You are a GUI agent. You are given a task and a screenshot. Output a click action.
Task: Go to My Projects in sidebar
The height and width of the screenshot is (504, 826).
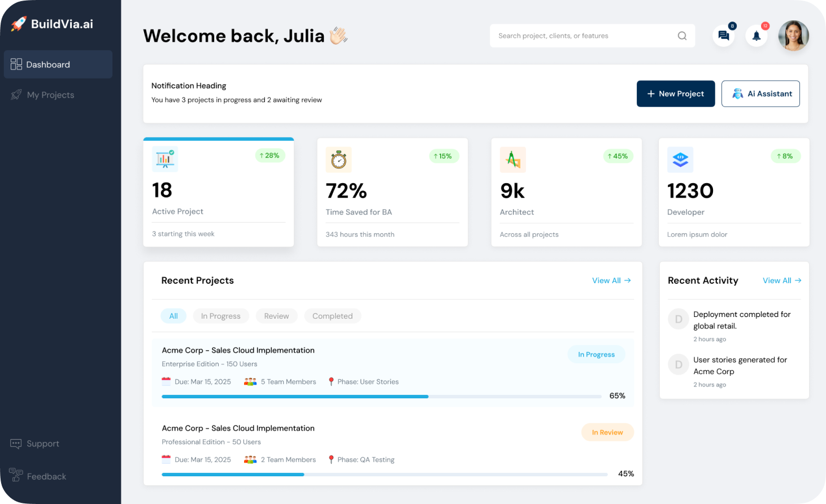point(50,95)
